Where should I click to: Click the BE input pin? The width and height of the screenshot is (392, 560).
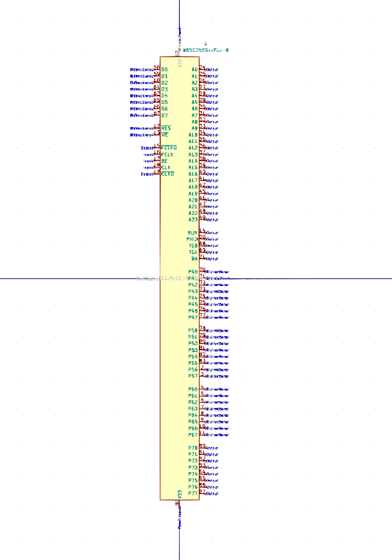164,161
